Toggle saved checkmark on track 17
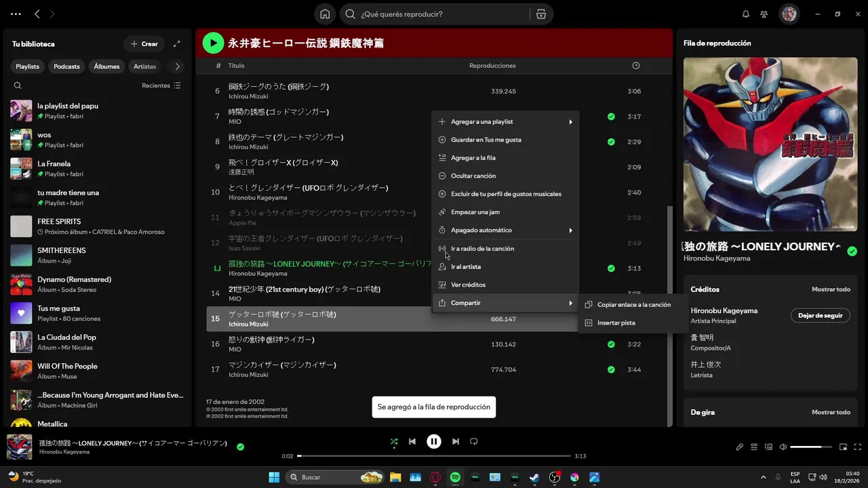 point(611,369)
